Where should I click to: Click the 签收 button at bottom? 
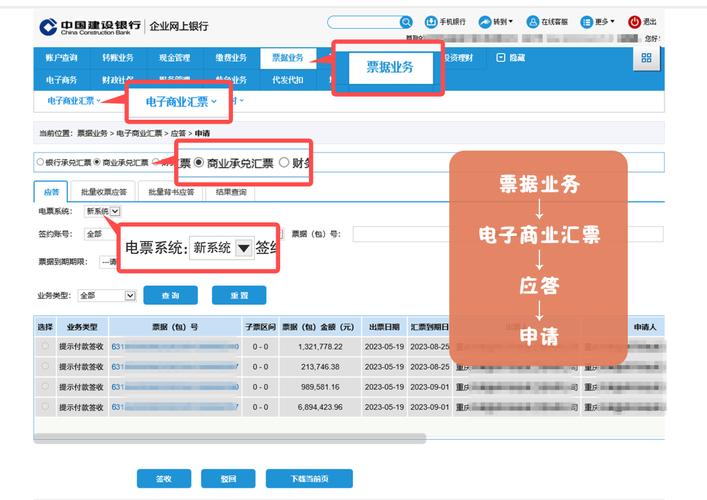click(163, 478)
